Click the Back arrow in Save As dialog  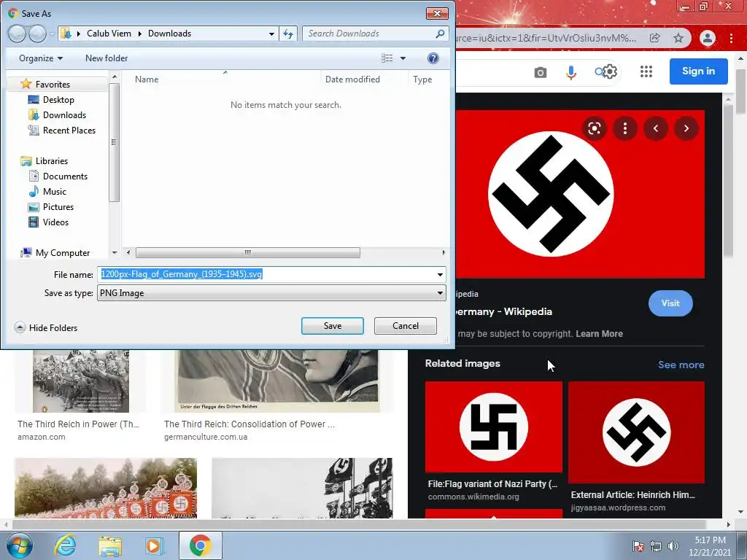click(x=17, y=34)
